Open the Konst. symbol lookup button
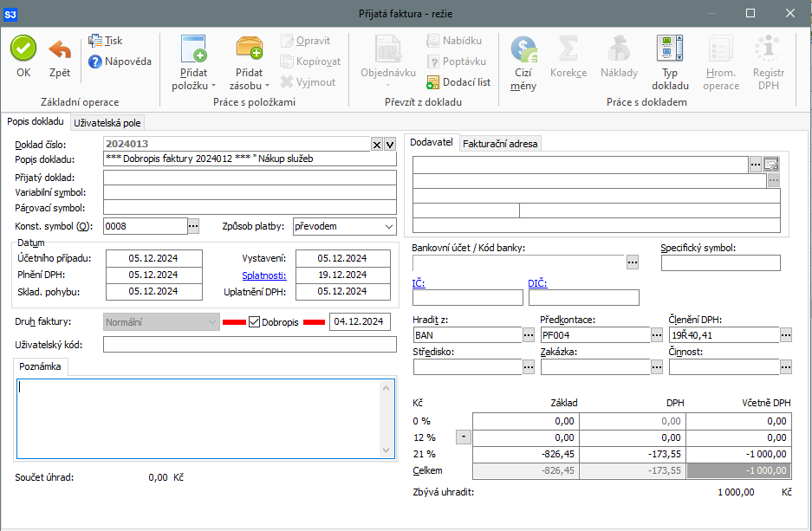The height and width of the screenshot is (531, 812). click(x=193, y=226)
